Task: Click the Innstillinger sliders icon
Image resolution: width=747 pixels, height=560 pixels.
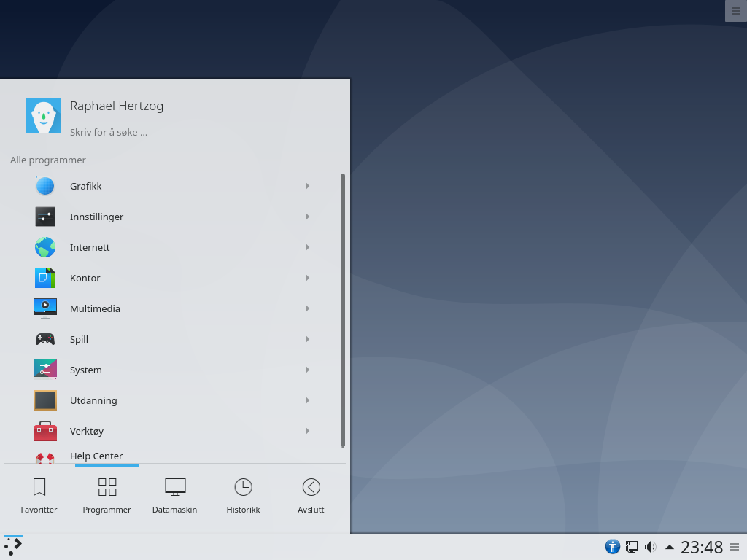Action: [45, 217]
